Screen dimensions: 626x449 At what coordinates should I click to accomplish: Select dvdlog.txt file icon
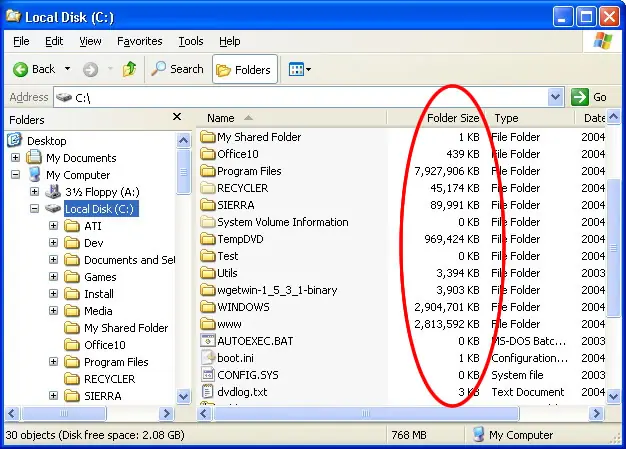[x=208, y=392]
